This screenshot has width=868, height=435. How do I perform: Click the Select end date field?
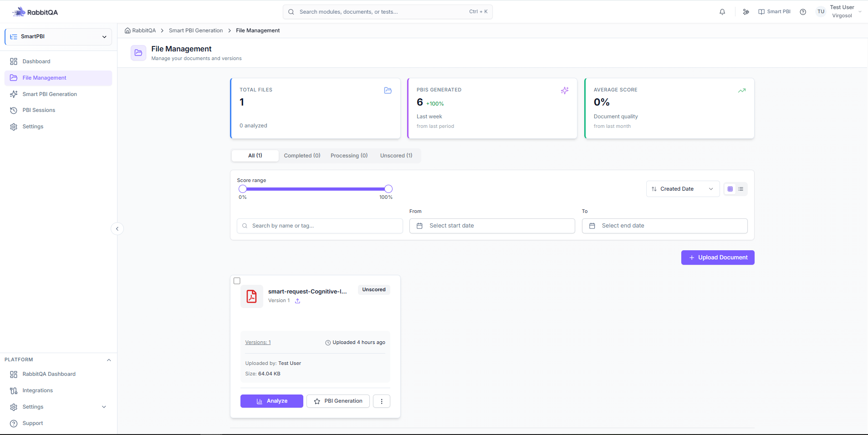pyautogui.click(x=665, y=226)
